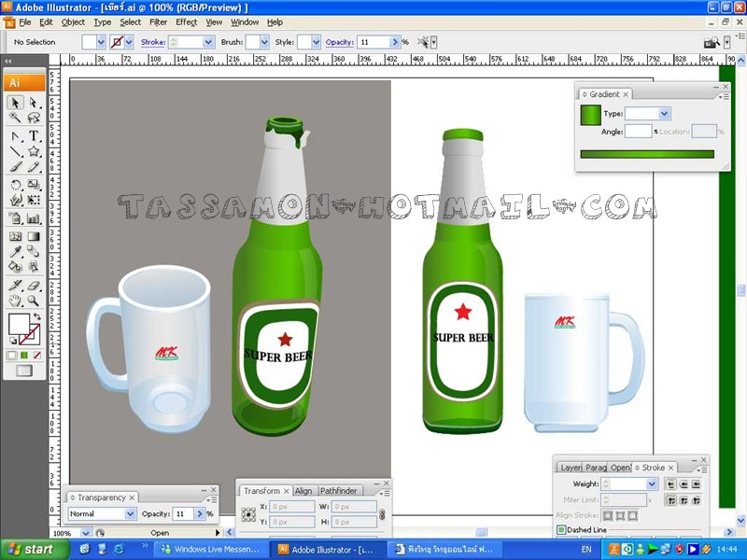Viewport: 747px width, 560px height.
Task: Select the Rotate tool
Action: click(15, 185)
